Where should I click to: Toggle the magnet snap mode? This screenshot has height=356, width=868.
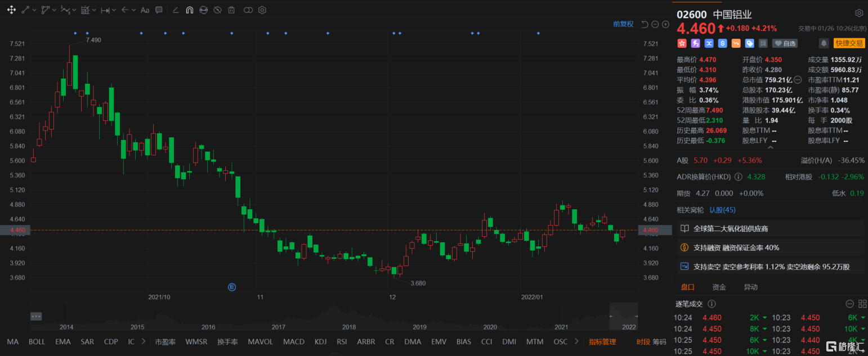[x=190, y=10]
